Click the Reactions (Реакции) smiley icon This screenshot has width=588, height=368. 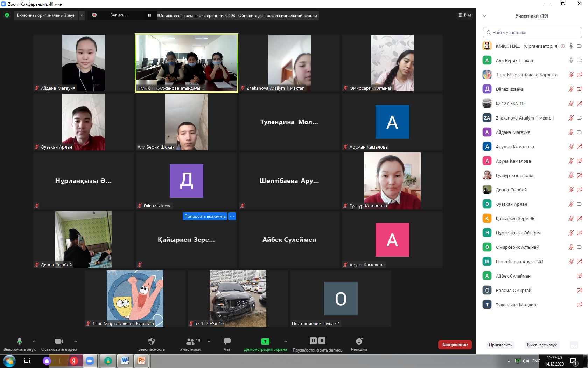tap(359, 341)
